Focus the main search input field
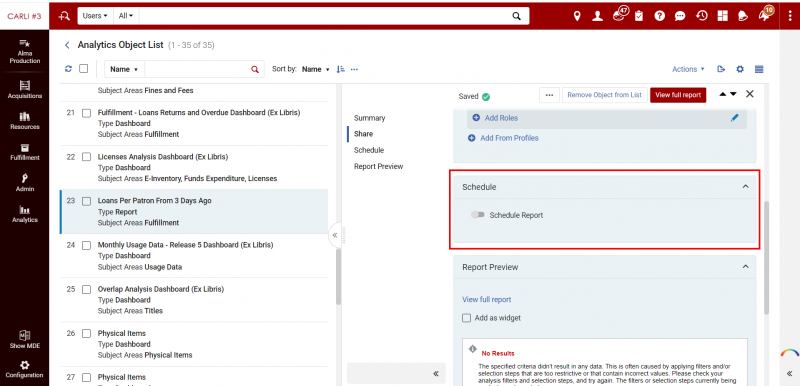Image resolution: width=800 pixels, height=386 pixels. [x=324, y=16]
